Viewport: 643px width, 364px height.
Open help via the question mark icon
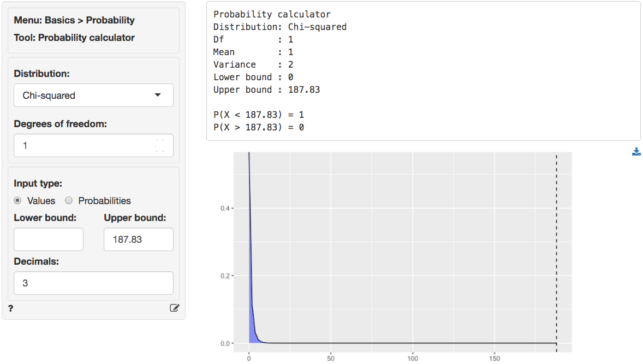point(10,308)
